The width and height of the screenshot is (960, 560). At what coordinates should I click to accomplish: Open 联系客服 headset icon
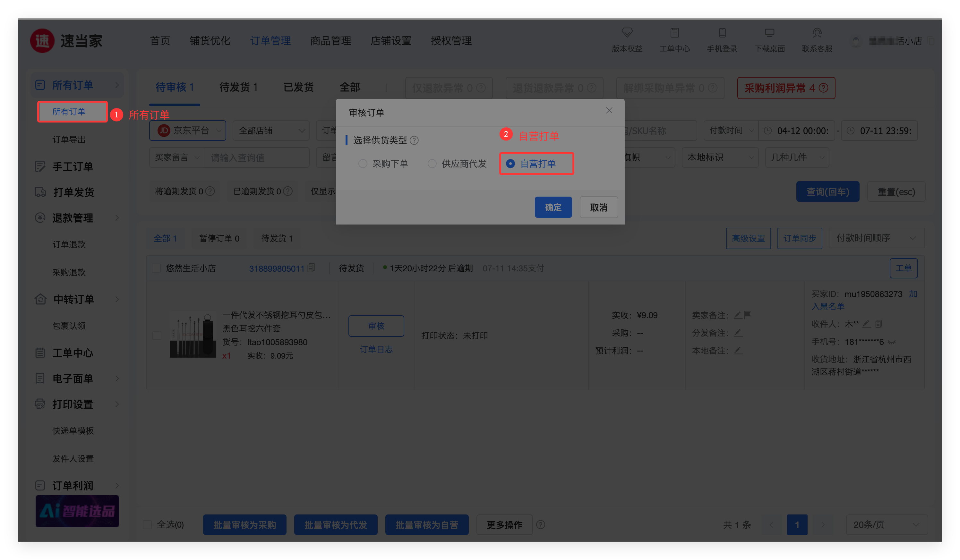coord(817,33)
